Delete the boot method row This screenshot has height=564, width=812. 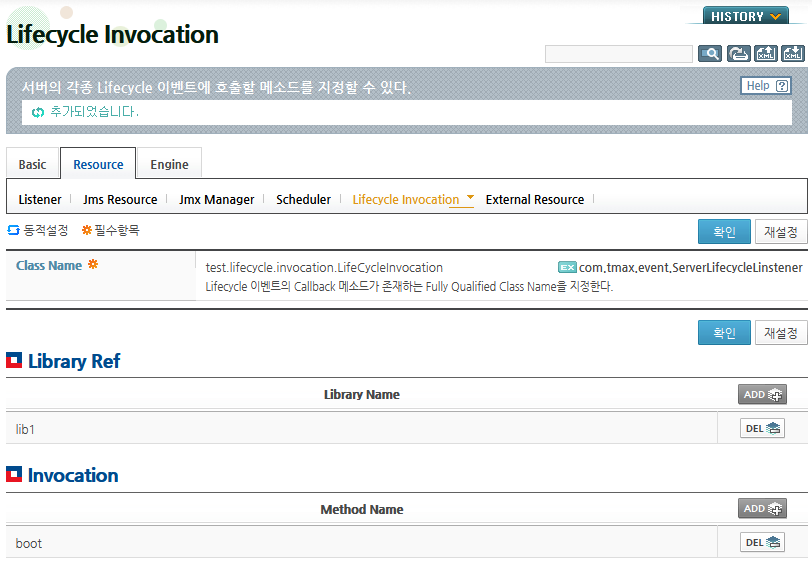(762, 542)
